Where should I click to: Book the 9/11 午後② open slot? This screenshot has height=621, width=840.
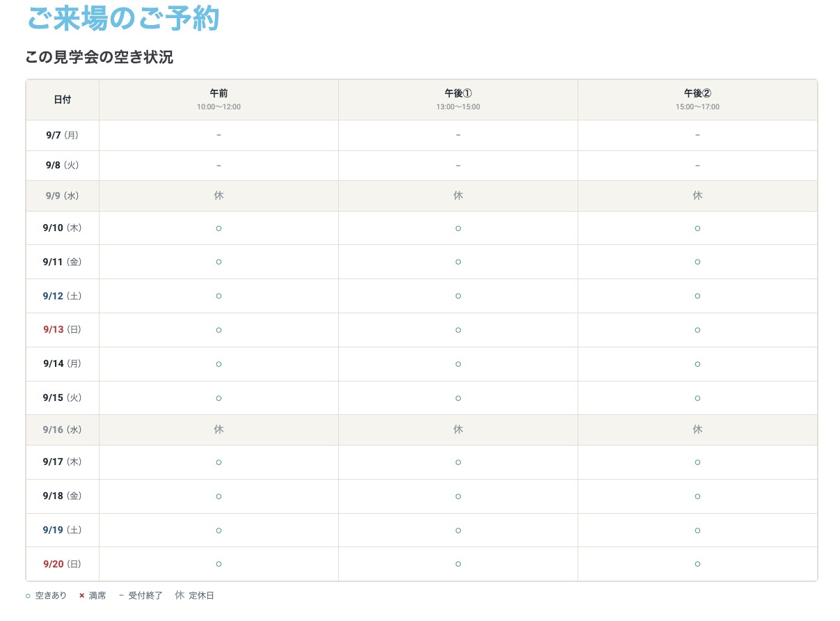pos(697,262)
